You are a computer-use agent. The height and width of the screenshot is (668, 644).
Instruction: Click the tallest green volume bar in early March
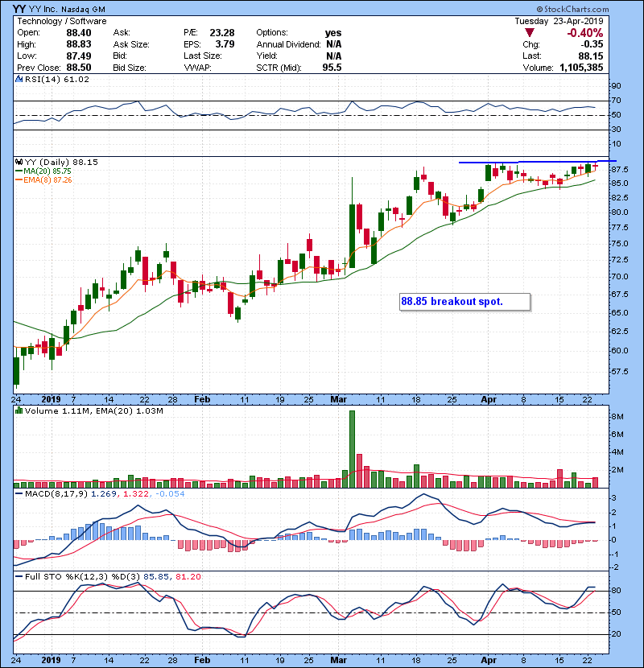pyautogui.click(x=352, y=449)
